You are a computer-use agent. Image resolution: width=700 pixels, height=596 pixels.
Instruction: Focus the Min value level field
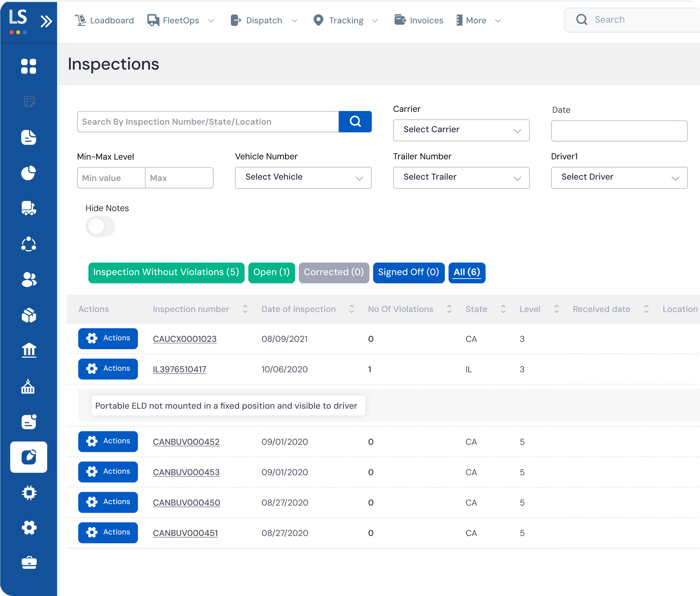tap(111, 178)
